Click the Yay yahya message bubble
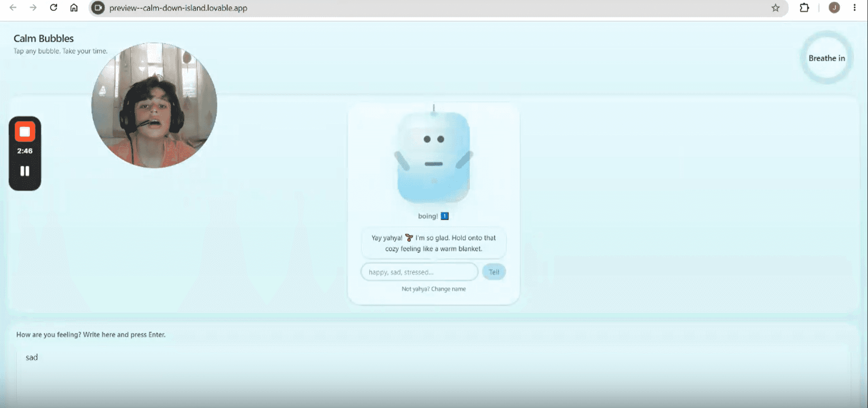The width and height of the screenshot is (868, 408). click(434, 243)
